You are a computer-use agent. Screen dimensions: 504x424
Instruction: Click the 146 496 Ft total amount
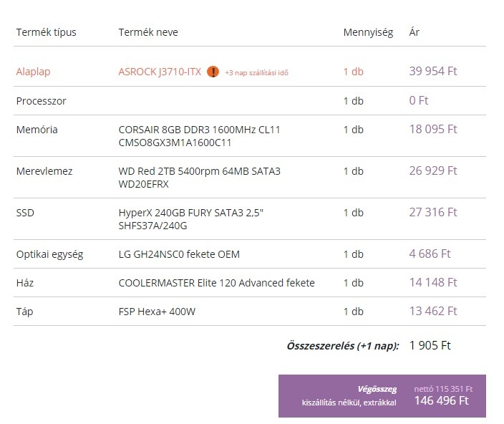pyautogui.click(x=441, y=401)
